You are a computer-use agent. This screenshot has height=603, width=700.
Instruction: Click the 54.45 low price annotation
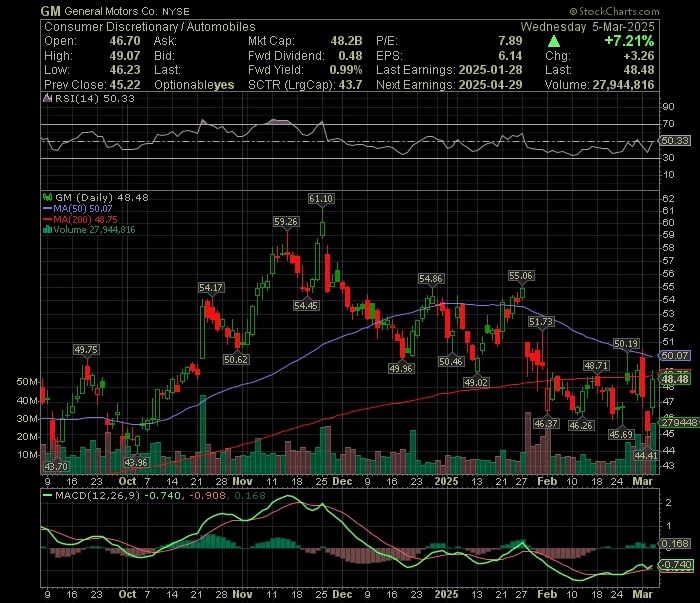pyautogui.click(x=306, y=306)
